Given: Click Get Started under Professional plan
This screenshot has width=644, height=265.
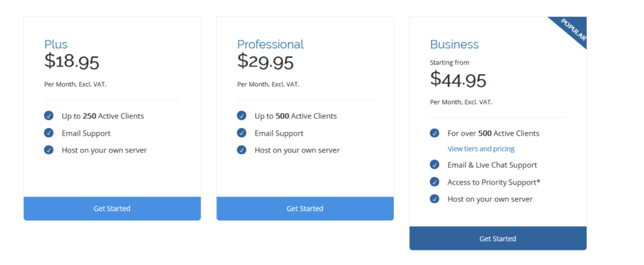Looking at the screenshot, I should pos(305,208).
